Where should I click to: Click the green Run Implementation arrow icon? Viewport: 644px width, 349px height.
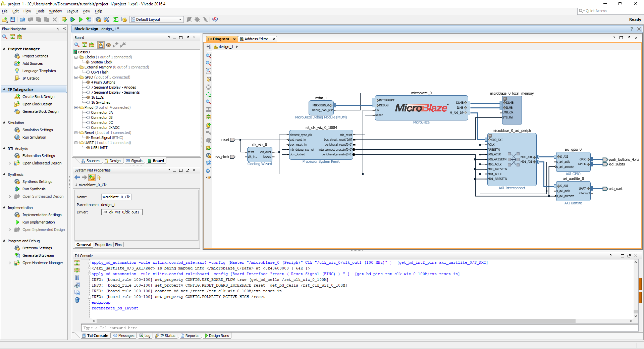point(80,19)
